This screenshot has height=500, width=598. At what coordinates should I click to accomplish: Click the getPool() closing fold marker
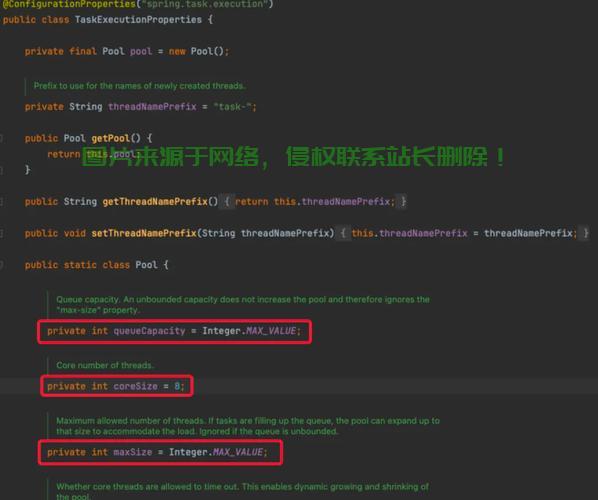click(x=1, y=170)
